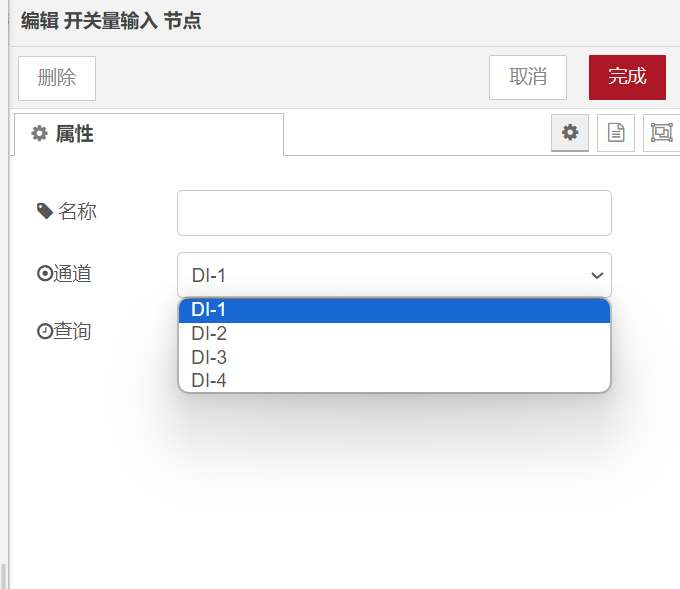Click the clock icon beside 查询
680x589 pixels.
[x=44, y=331]
